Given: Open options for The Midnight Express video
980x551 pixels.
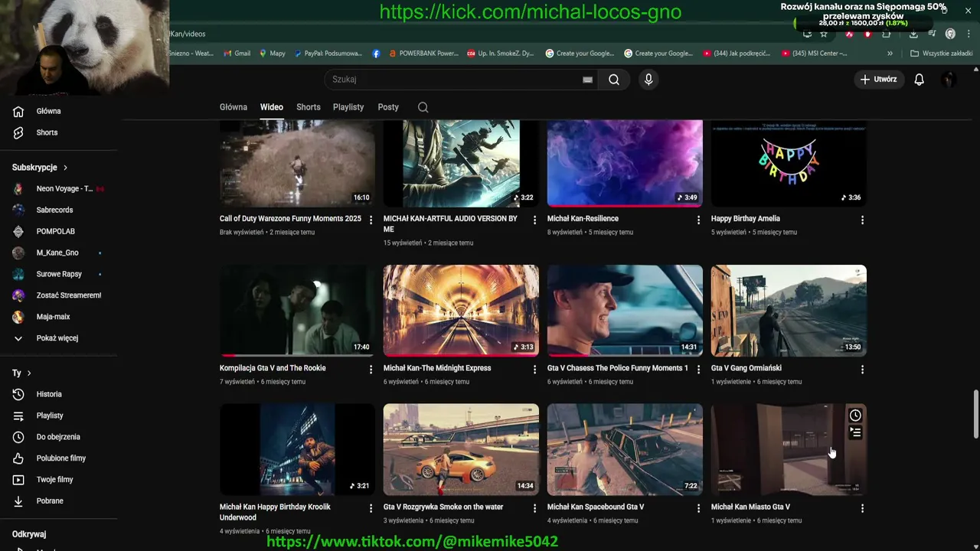Looking at the screenshot, I should click(x=534, y=369).
